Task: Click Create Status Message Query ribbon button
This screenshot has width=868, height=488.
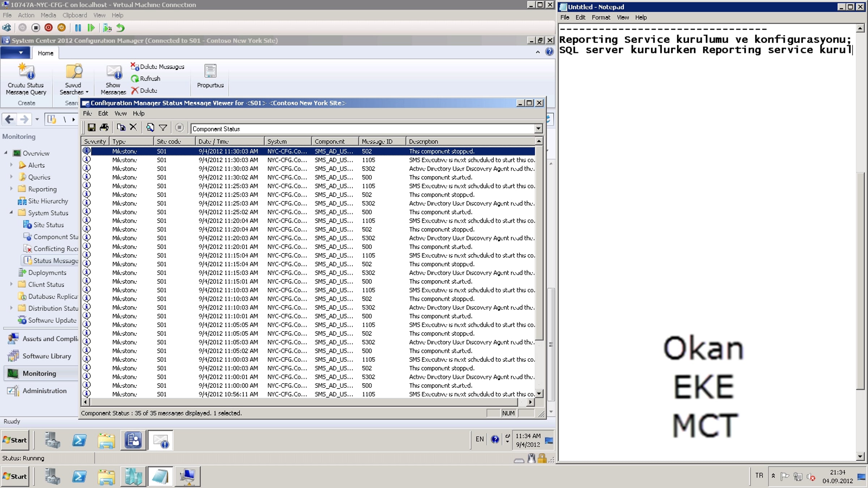Action: [x=26, y=79]
